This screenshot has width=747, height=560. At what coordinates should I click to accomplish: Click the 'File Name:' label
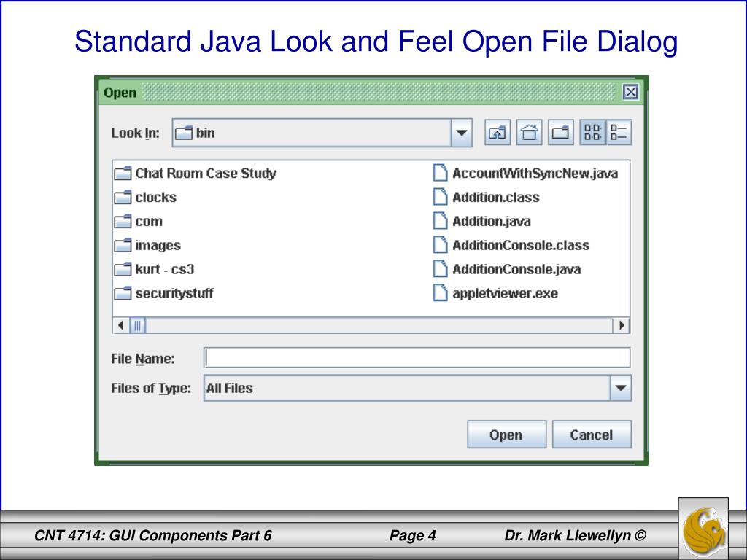click(x=143, y=359)
